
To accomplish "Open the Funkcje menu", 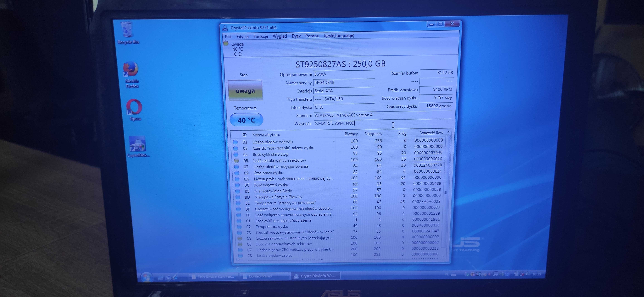I will pos(260,36).
